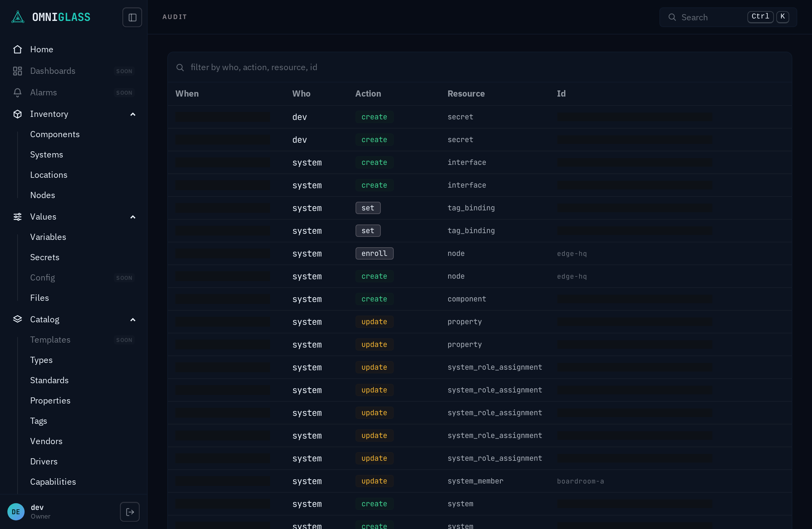Open the Vendors catalog page
Viewport: 812px width, 529px height.
tap(46, 441)
